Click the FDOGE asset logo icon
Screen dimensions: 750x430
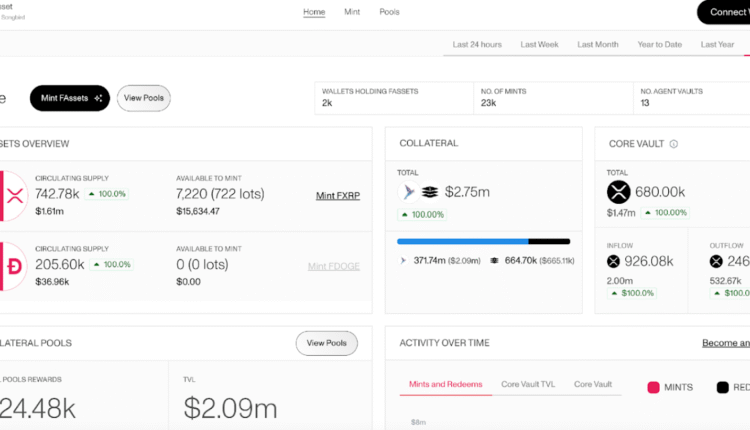(x=14, y=264)
